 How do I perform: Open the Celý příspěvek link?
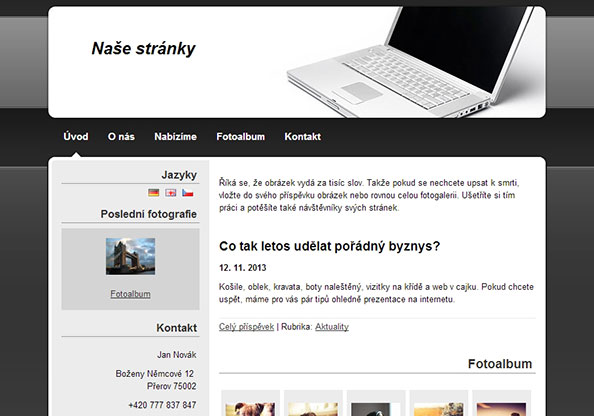246,327
